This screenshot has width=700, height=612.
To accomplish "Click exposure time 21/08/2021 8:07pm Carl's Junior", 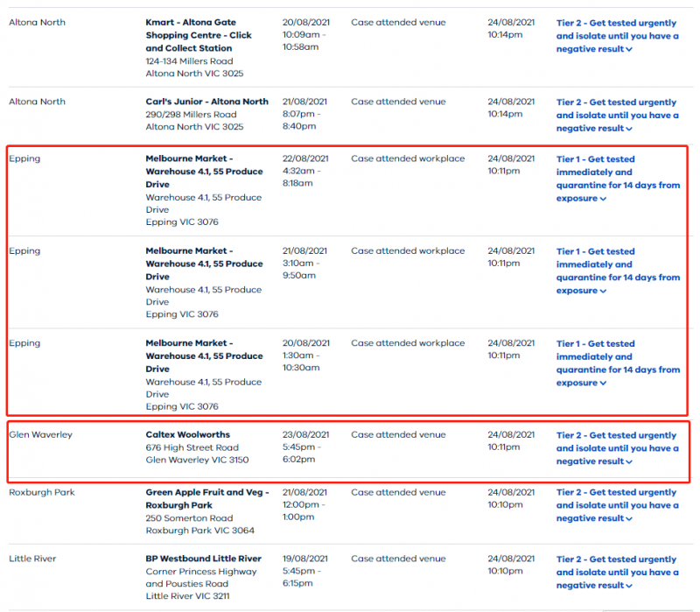I will coord(304,114).
